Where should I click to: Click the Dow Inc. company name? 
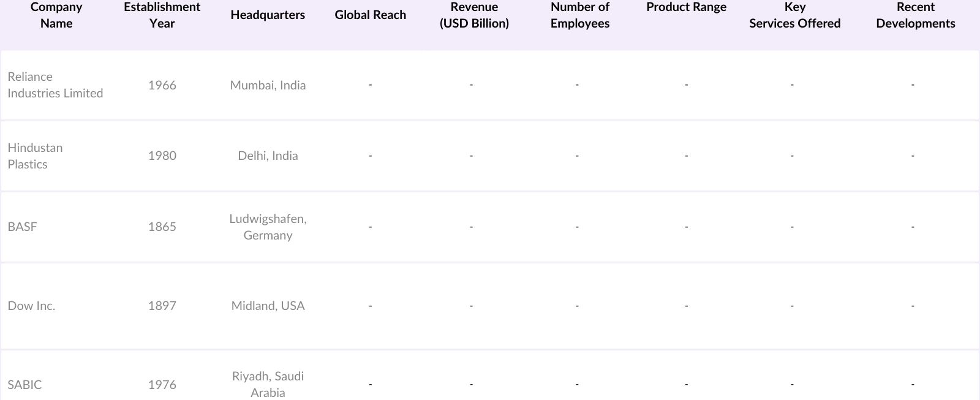click(31, 306)
